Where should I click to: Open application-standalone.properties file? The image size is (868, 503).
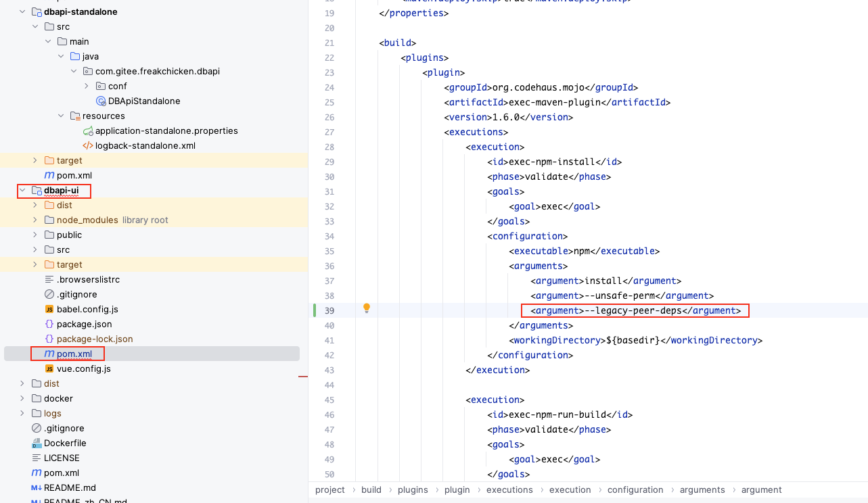tap(166, 130)
